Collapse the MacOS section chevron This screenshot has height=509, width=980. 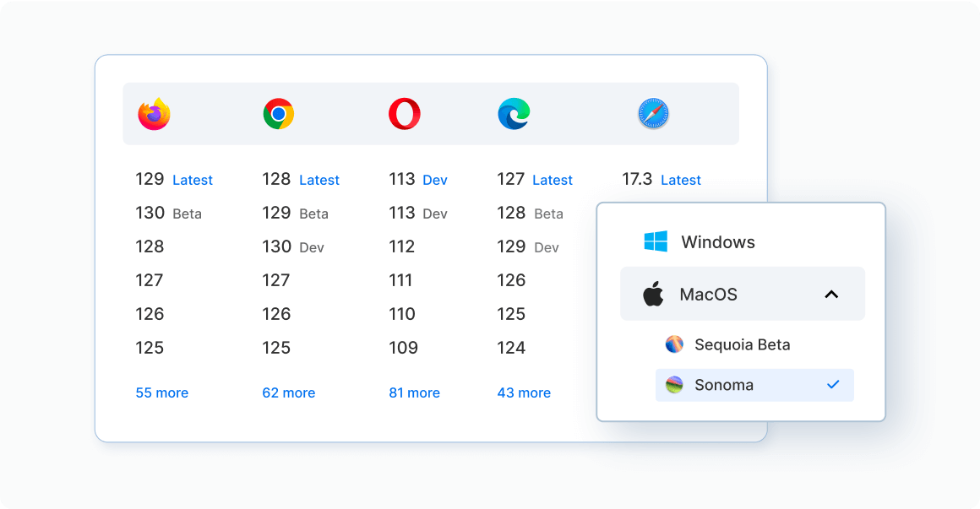pos(831,293)
